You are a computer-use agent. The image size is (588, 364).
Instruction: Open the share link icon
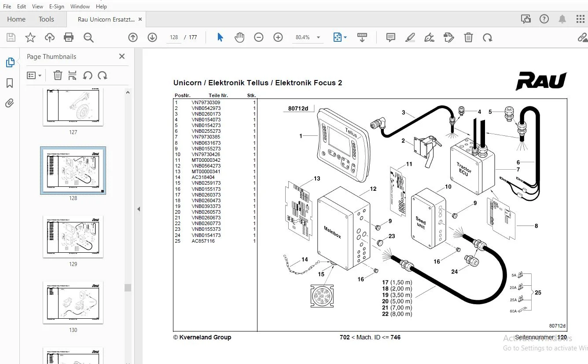582,37
